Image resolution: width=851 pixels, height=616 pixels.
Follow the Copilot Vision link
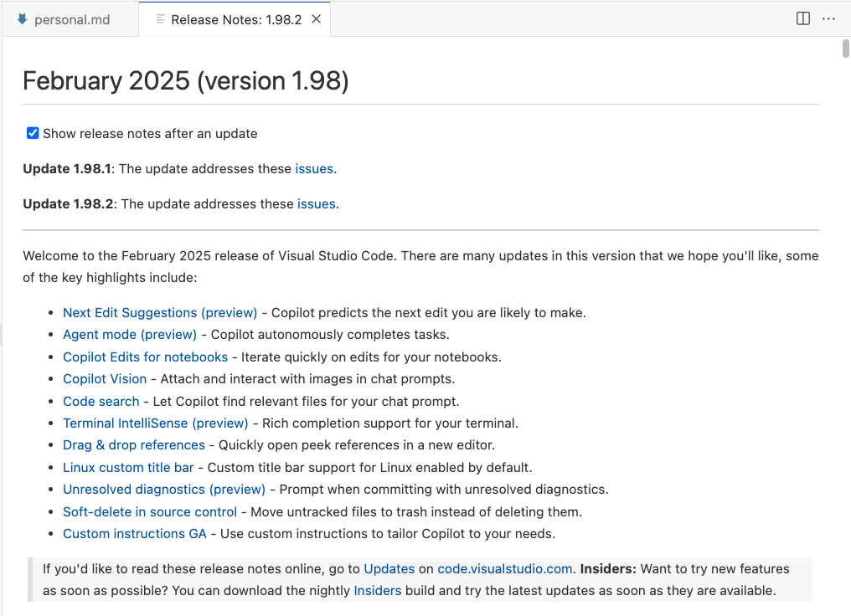(x=105, y=379)
